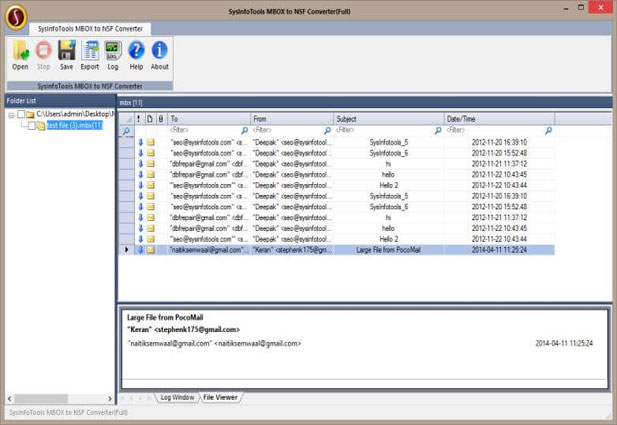Tick the checkbox for C:\Users\admin\Desktop folder
The width and height of the screenshot is (617, 425).
pyautogui.click(x=21, y=114)
